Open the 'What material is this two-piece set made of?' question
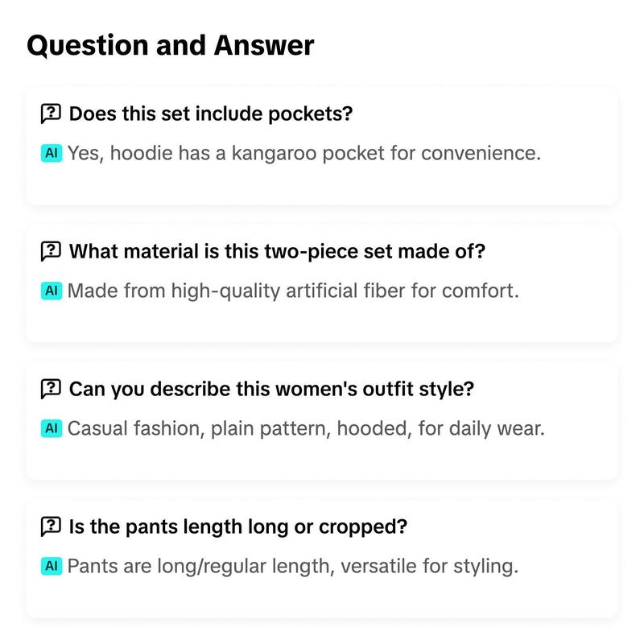 pos(277,251)
